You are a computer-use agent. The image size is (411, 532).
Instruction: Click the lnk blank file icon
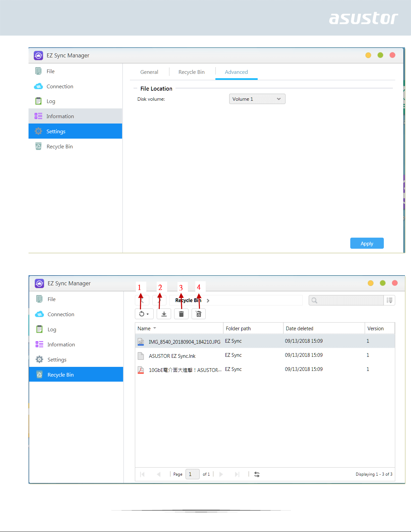[141, 356]
